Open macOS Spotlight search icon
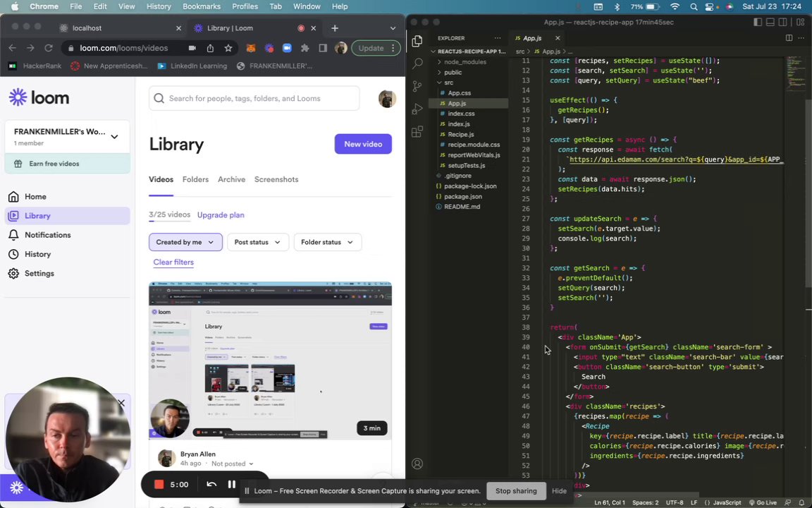 tap(694, 7)
